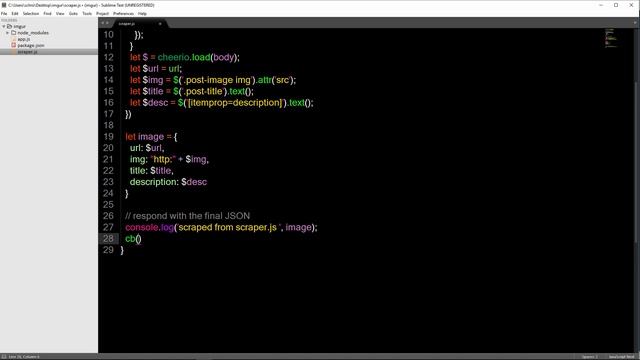This screenshot has width=640, height=360.
Task: Minimize the Sublime Text window
Action: point(601,5)
